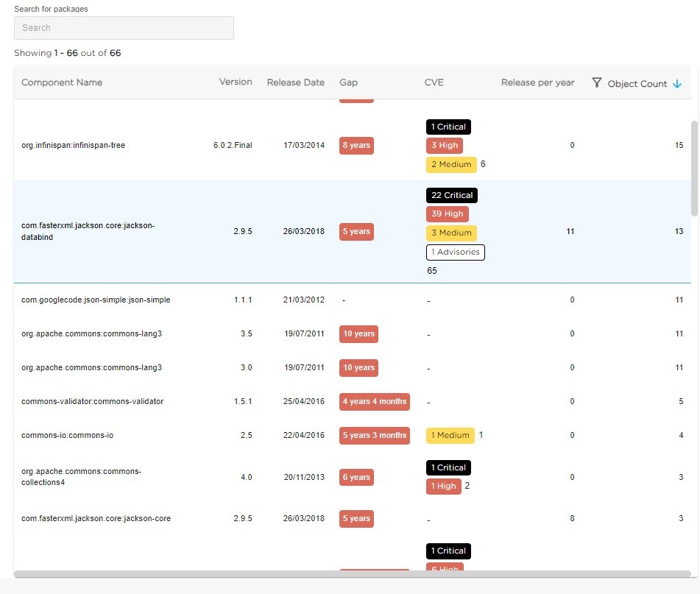Click the "8 years" gap badge for infinispan-tree
Screen dimensions: 700x594
(356, 145)
